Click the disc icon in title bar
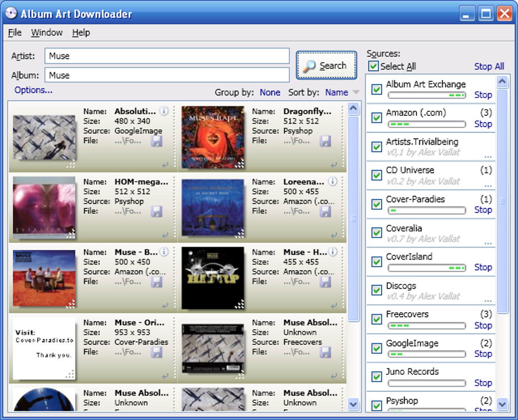Image resolution: width=518 pixels, height=420 pixels. click(11, 14)
